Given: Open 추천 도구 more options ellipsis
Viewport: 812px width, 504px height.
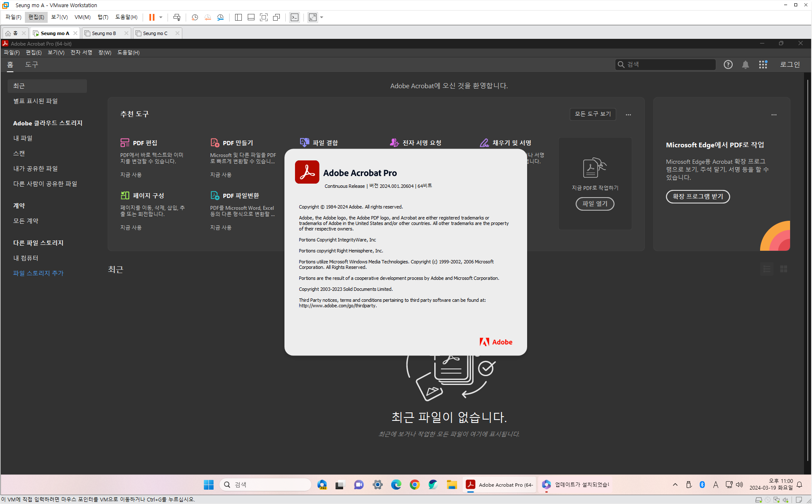Looking at the screenshot, I should tap(628, 115).
